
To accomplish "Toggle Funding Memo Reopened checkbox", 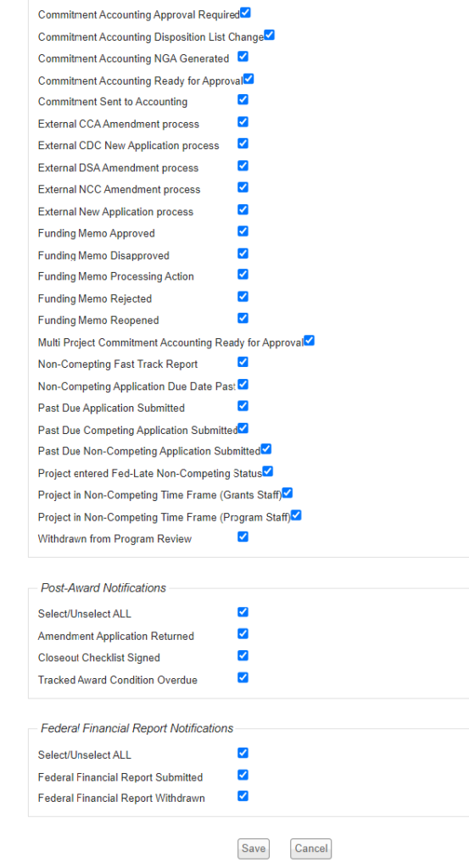I will click(x=243, y=319).
